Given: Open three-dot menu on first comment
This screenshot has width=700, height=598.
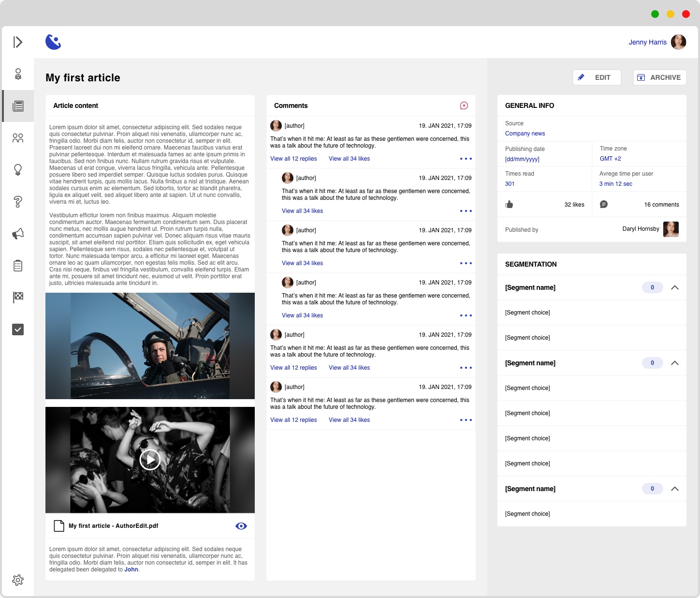Looking at the screenshot, I should pos(466,159).
